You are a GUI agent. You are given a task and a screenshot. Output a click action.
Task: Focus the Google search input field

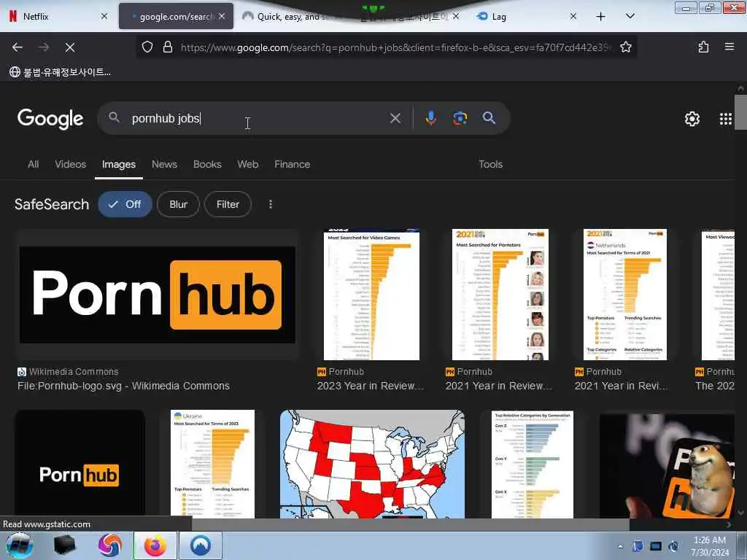point(258,118)
